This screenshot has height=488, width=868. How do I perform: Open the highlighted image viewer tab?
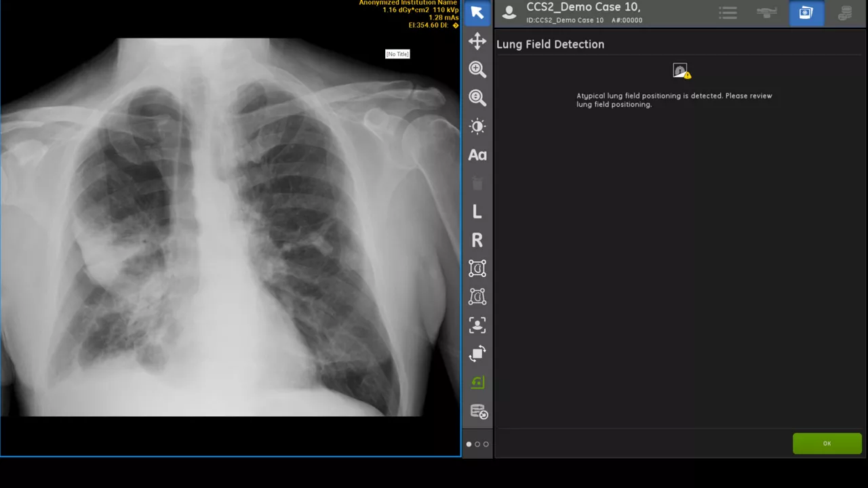(806, 13)
